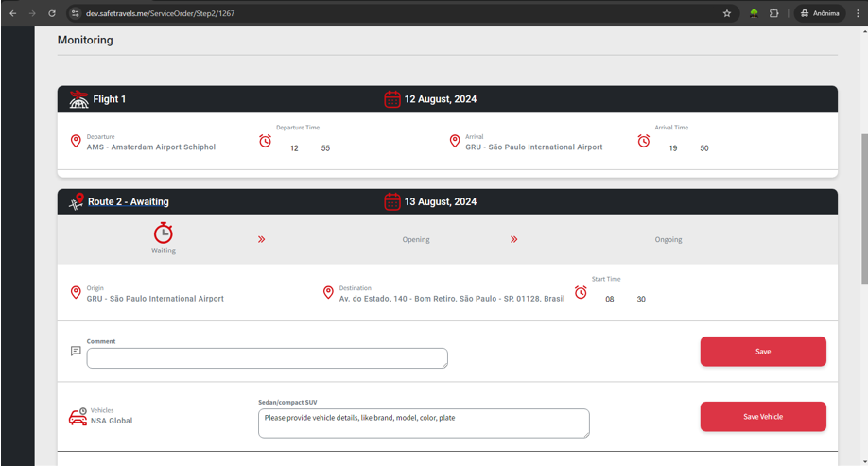Click the Route 2 header icon
This screenshot has height=466, width=868.
77,202
